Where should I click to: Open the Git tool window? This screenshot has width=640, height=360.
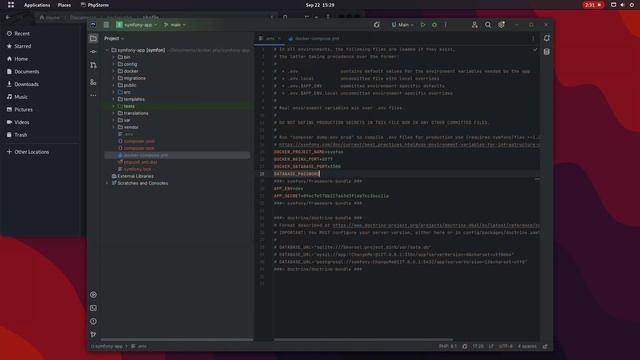coord(93,334)
